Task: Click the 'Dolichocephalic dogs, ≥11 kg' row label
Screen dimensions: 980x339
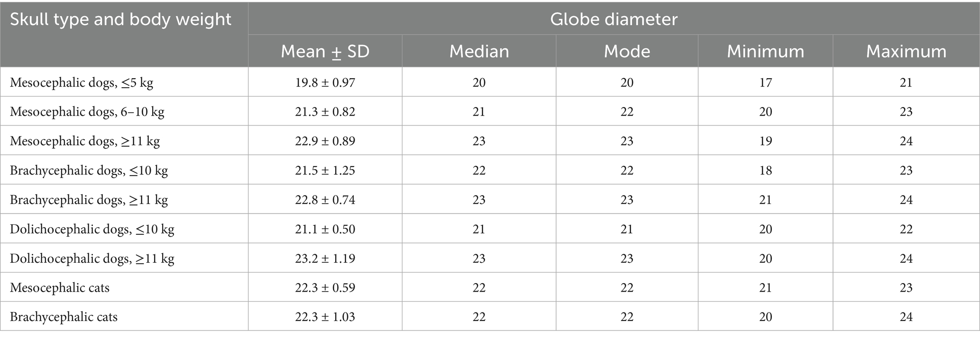Action: coord(92,259)
